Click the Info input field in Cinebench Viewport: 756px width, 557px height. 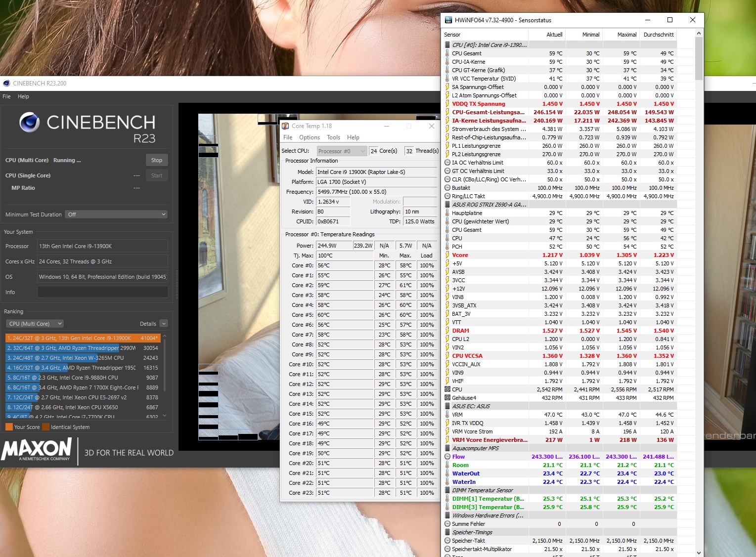point(102,292)
